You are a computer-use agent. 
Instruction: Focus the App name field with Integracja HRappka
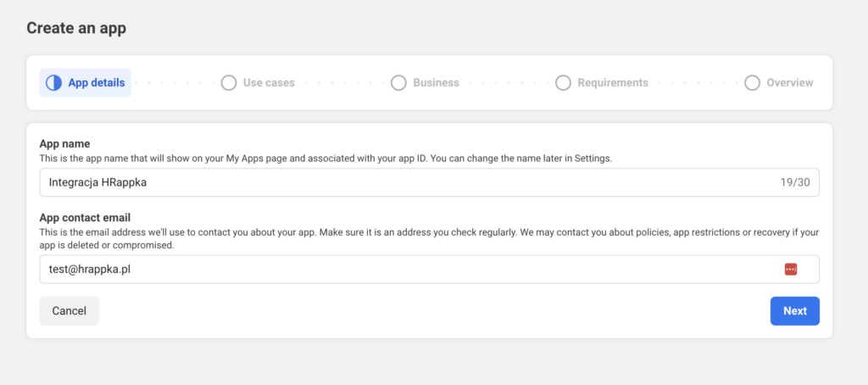[x=407, y=182]
